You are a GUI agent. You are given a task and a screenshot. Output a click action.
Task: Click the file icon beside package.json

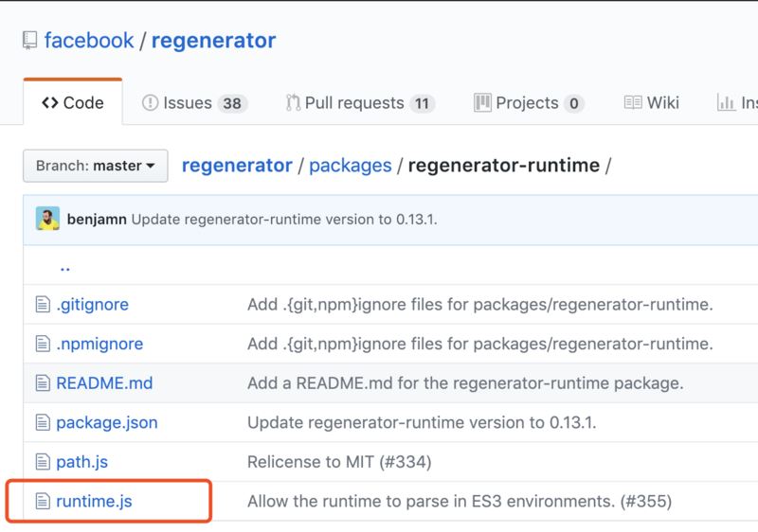[x=41, y=423]
